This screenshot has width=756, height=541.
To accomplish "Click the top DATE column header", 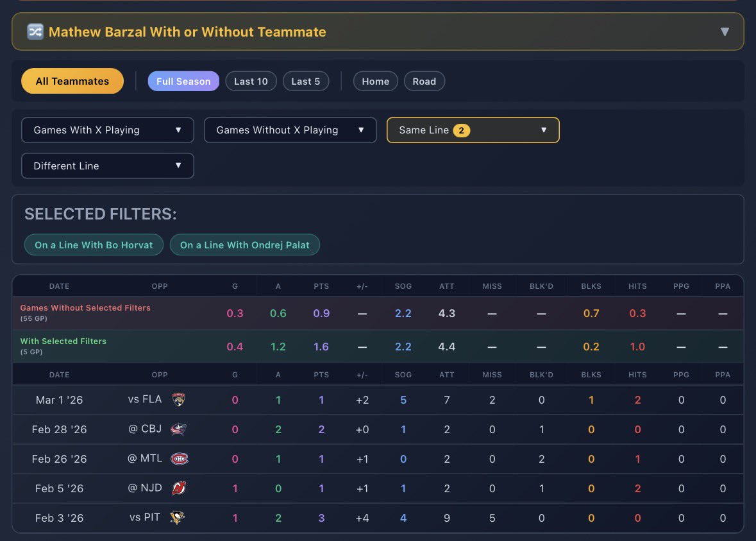I will point(59,286).
